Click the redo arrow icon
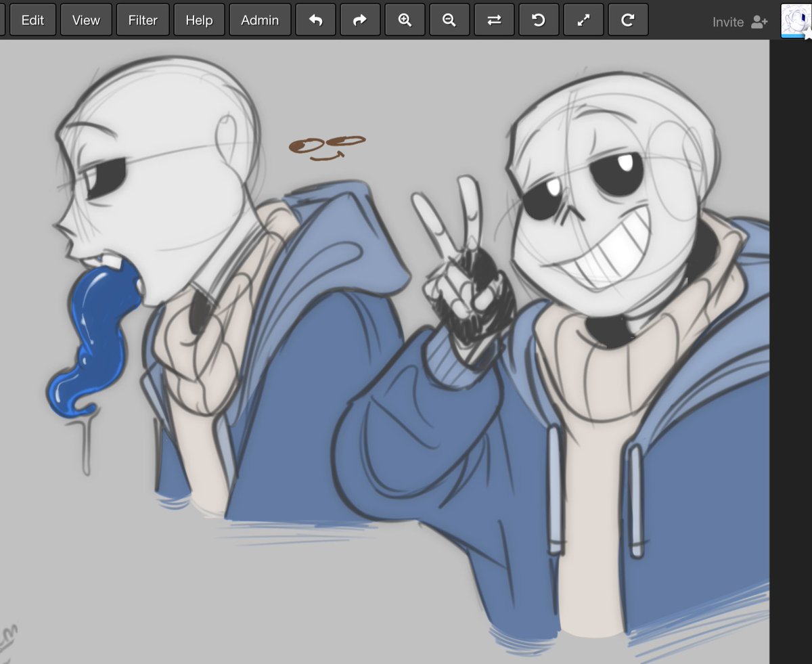Image resolution: width=812 pixels, height=664 pixels. click(360, 20)
